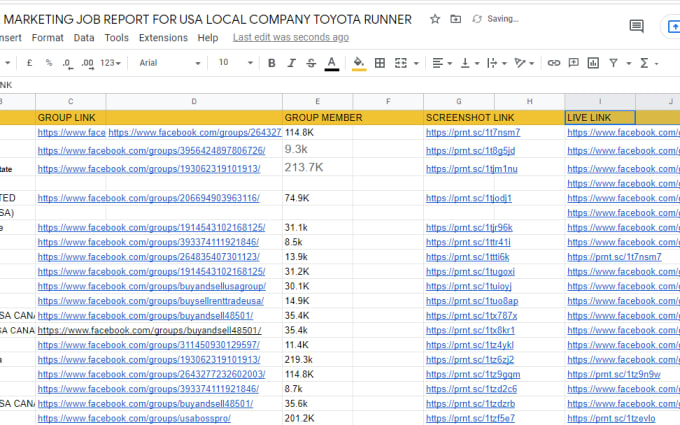Select column D header
Viewport: 680px width, 425px height.
point(194,101)
